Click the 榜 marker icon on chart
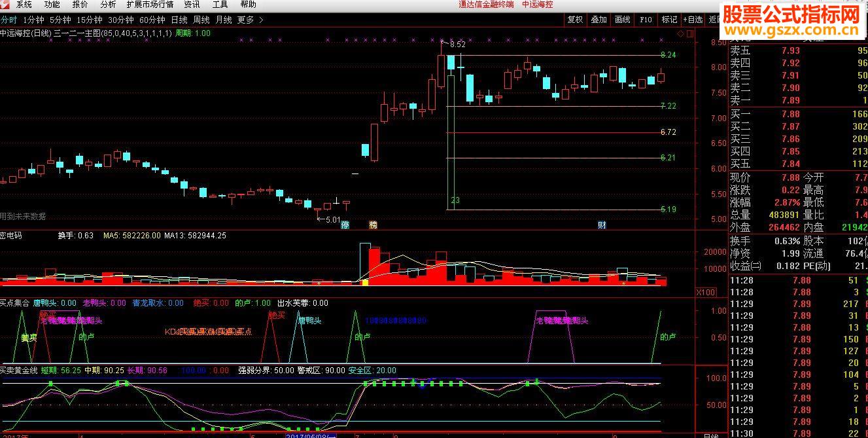This screenshot has height=438, width=868. (x=373, y=225)
